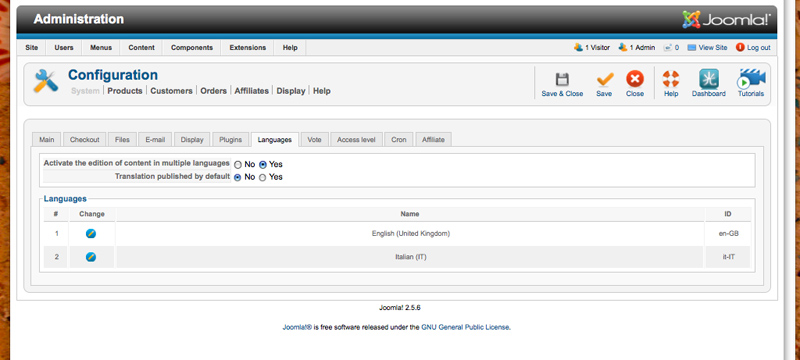Screen dimensions: 800x360
Task: Open the GNU General Public License link
Action: pyautogui.click(x=465, y=327)
